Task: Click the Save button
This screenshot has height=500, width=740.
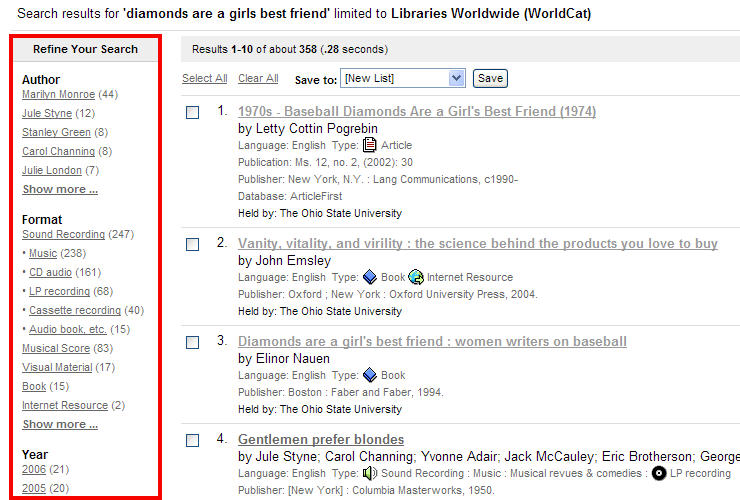Action: tap(490, 78)
